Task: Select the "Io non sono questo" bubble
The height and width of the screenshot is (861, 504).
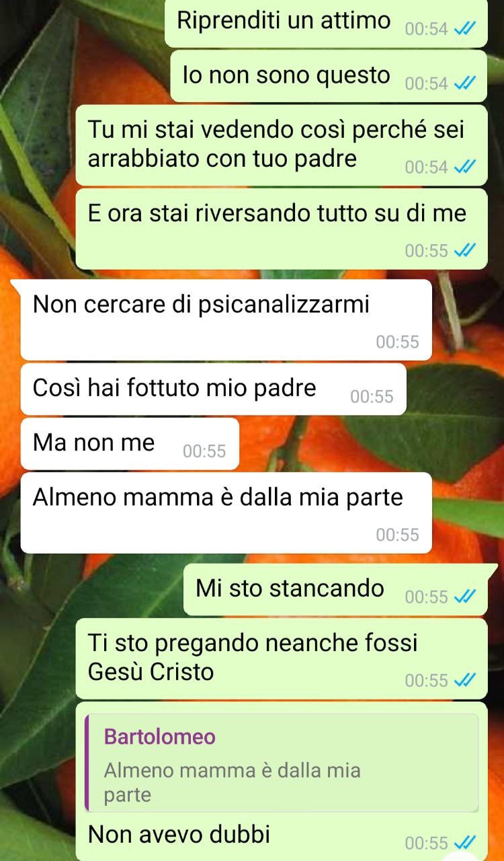Action: [x=329, y=76]
